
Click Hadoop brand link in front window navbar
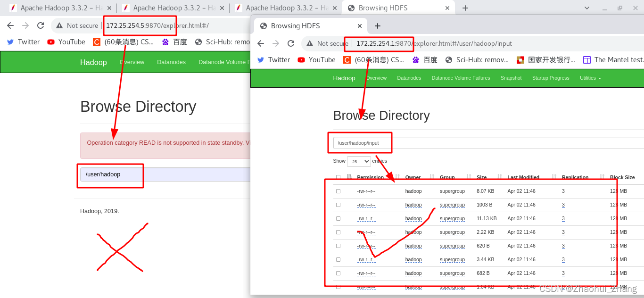(x=344, y=78)
